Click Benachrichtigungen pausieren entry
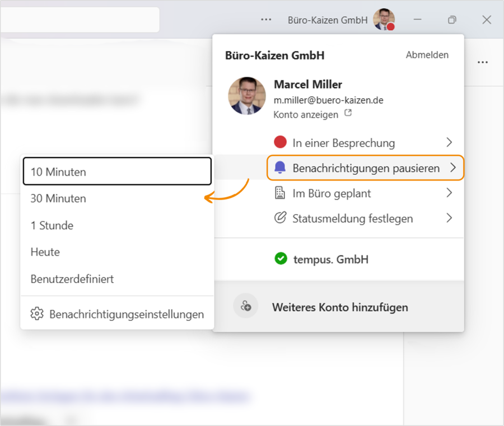The width and height of the screenshot is (504, 426). click(x=366, y=168)
